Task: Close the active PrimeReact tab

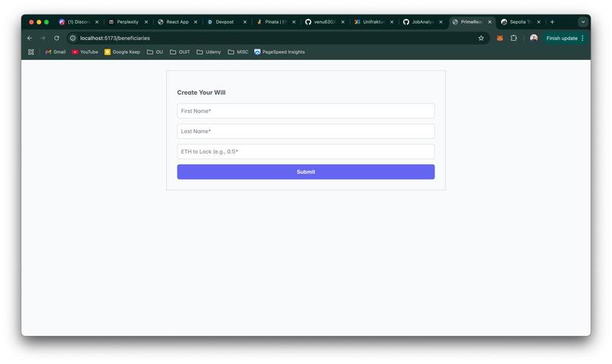Action: tap(490, 22)
